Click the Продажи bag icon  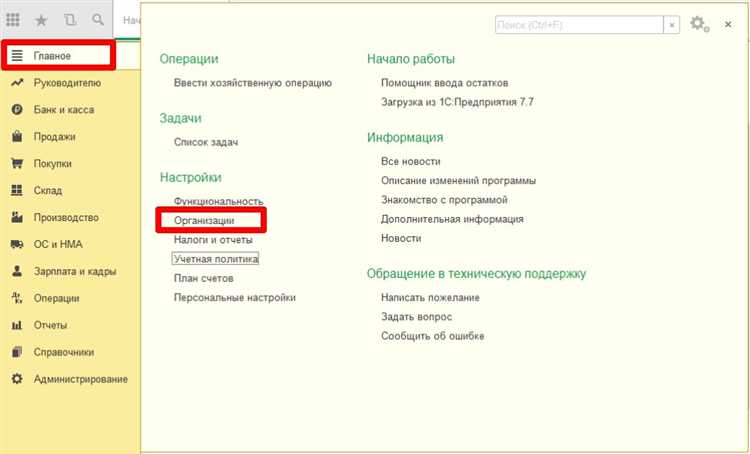tap(17, 136)
